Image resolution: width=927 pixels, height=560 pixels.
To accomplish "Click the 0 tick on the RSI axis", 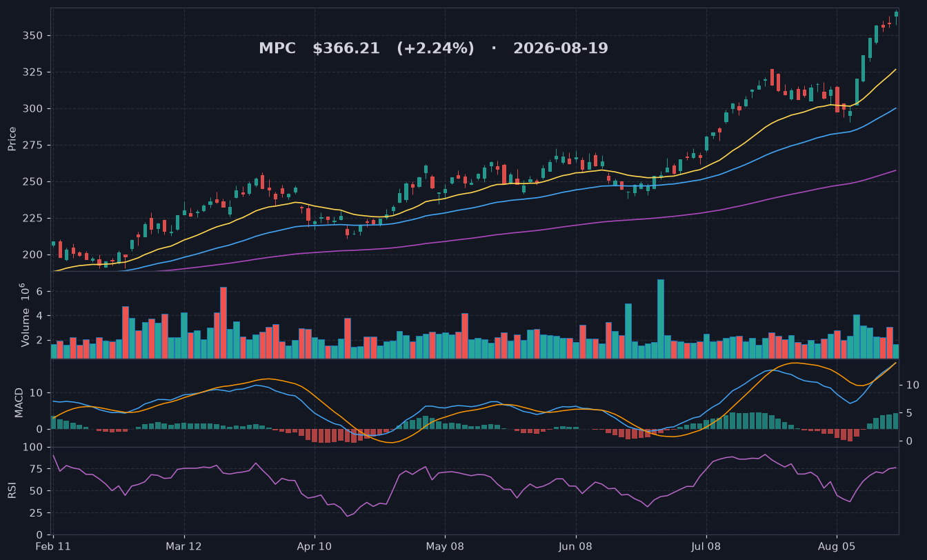I will pyautogui.click(x=41, y=535).
